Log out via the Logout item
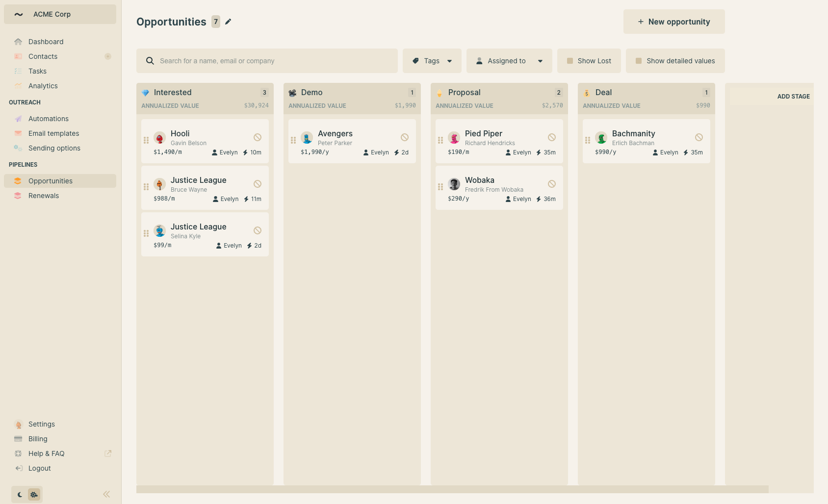Image resolution: width=828 pixels, height=504 pixels. 60,468
